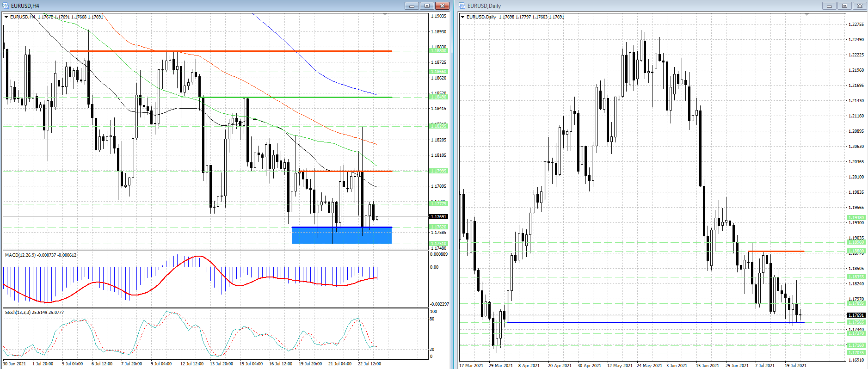Click the EURUSD,H4 window title text

pyautogui.click(x=25, y=6)
